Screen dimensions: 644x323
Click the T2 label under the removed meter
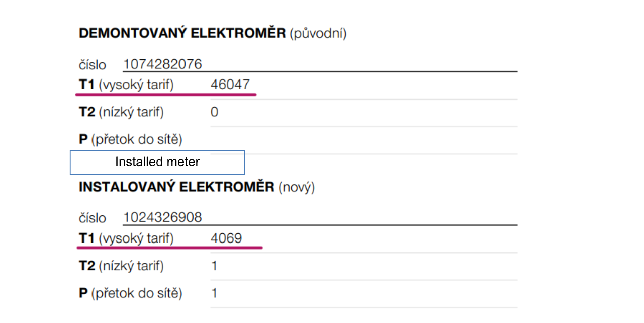tap(121, 112)
